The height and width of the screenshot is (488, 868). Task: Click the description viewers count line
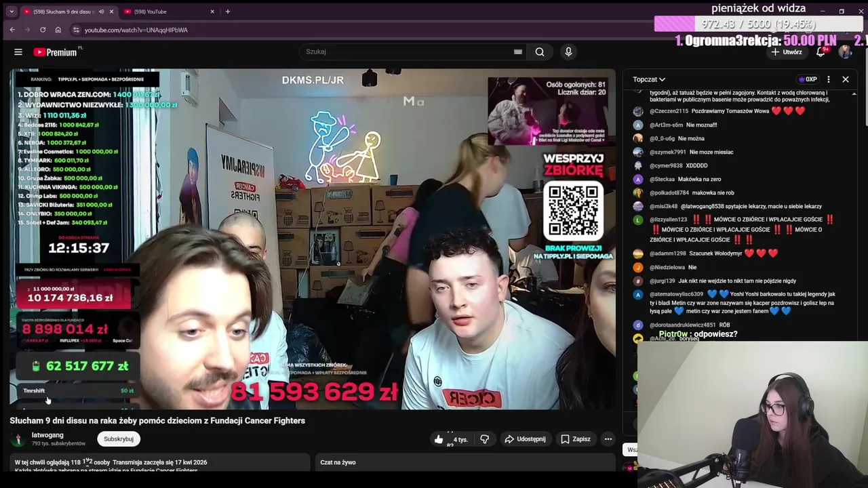point(111,462)
